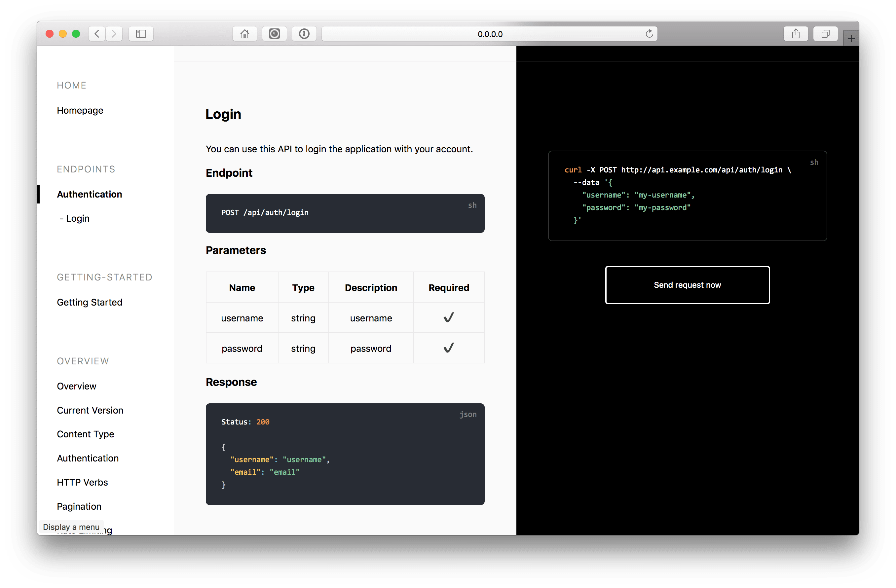The height and width of the screenshot is (588, 896).
Task: Open the share icon in toolbar
Action: click(x=796, y=34)
